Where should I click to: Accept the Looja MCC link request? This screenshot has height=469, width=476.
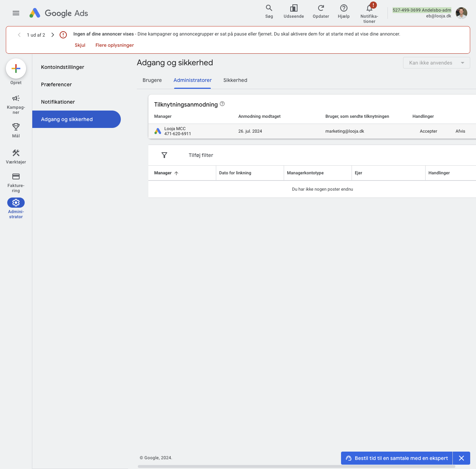point(428,131)
